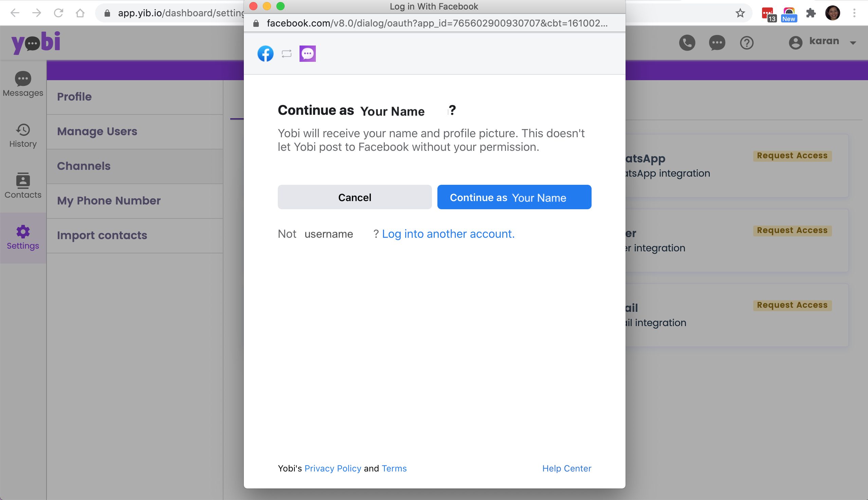868x500 pixels.
Task: Go back with browser back arrow
Action: click(15, 13)
